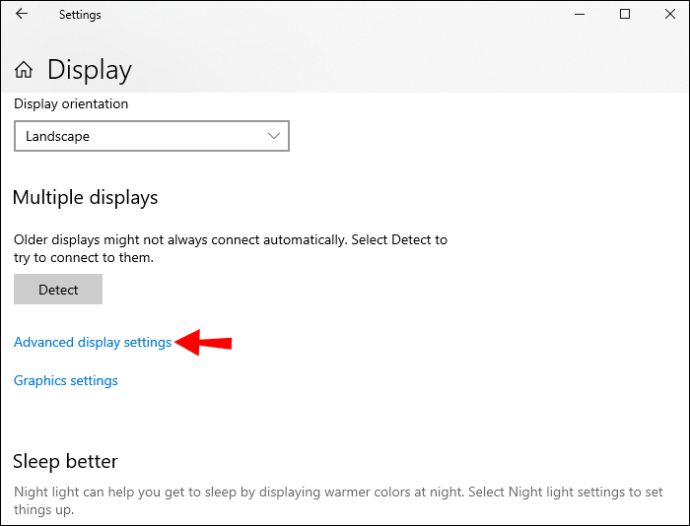Viewport: 690px width, 526px height.
Task: Click the word Landscape in the combo box
Action: (58, 136)
